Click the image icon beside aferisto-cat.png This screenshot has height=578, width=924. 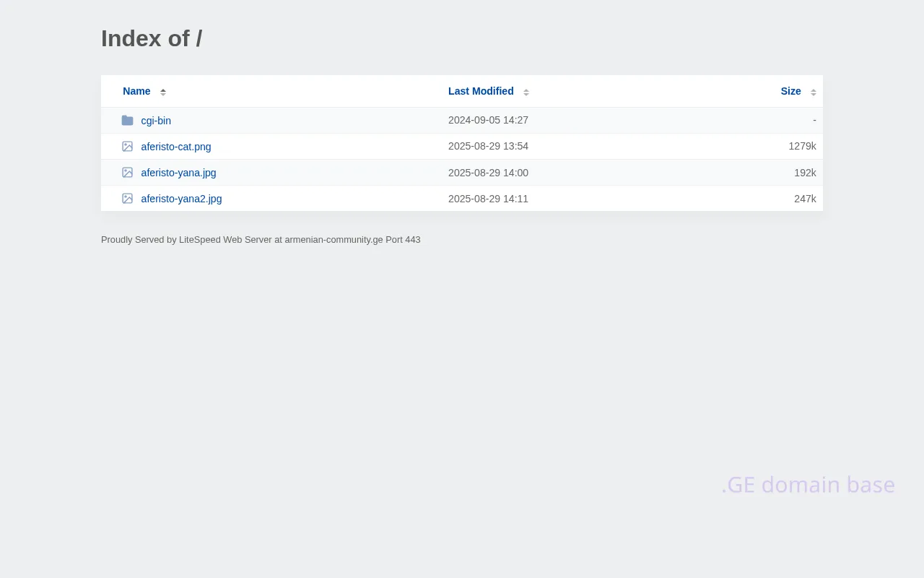pos(127,147)
